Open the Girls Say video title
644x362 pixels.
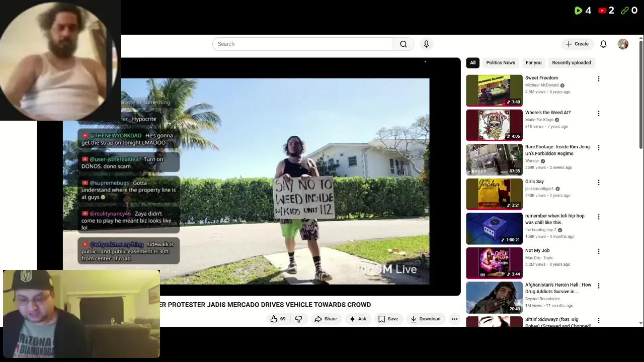534,182
